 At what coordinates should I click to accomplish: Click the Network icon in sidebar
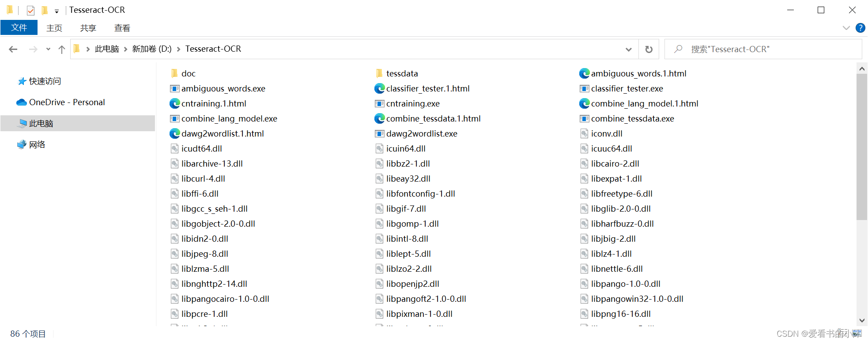(x=22, y=144)
